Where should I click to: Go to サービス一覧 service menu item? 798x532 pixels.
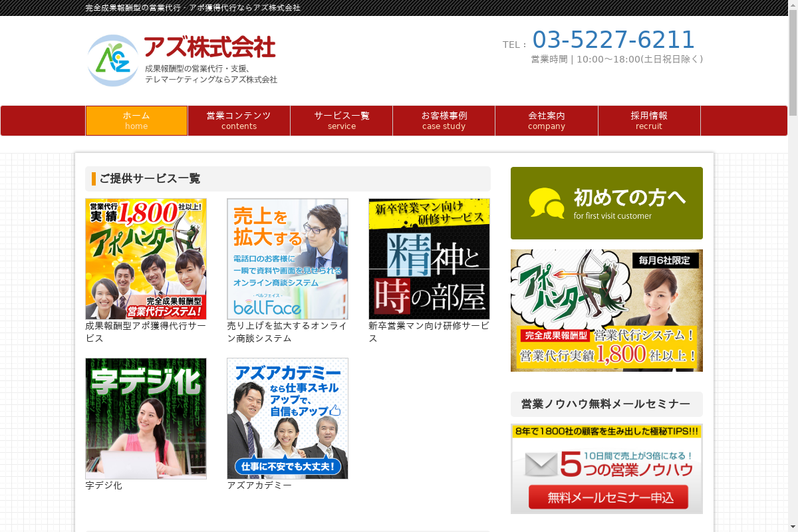click(x=341, y=120)
